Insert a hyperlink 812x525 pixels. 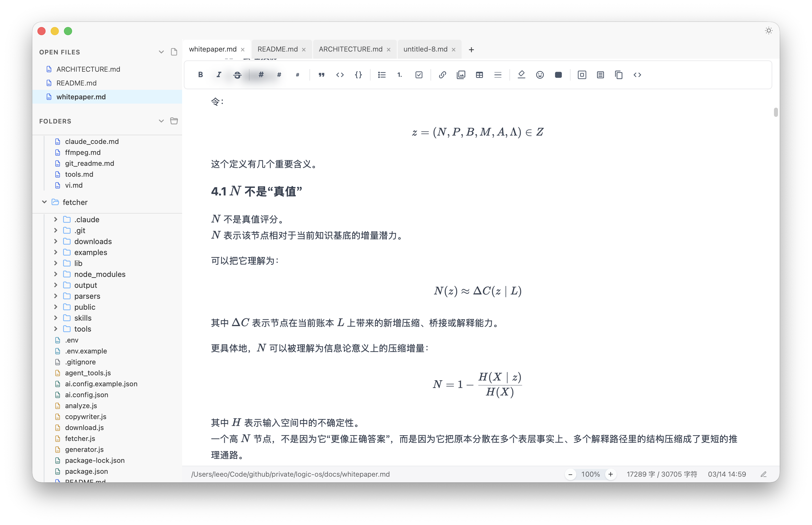[x=442, y=75]
